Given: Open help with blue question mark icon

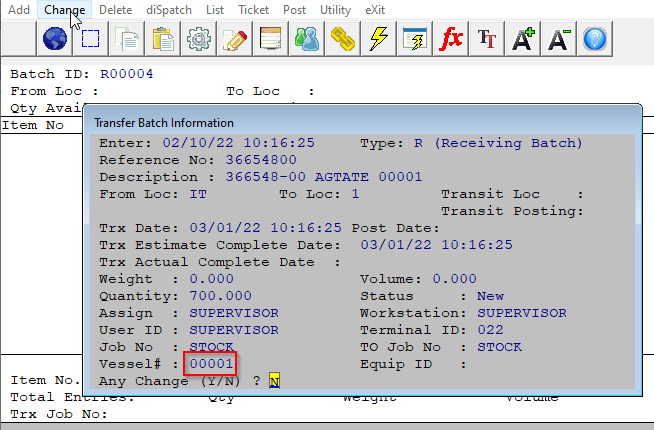Looking at the screenshot, I should tap(595, 40).
